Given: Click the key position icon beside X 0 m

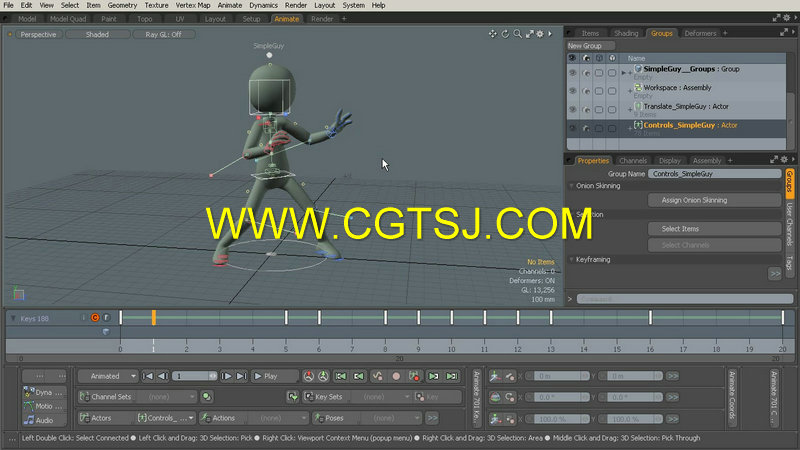Looking at the screenshot, I should point(510,377).
